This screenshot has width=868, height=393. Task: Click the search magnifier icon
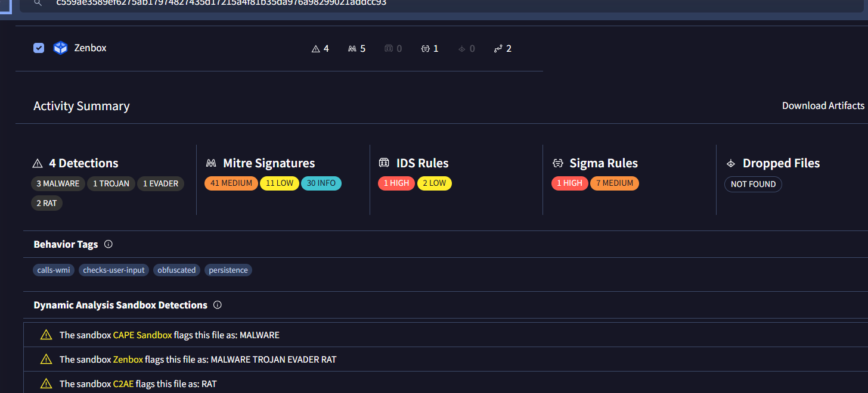pyautogui.click(x=38, y=2)
